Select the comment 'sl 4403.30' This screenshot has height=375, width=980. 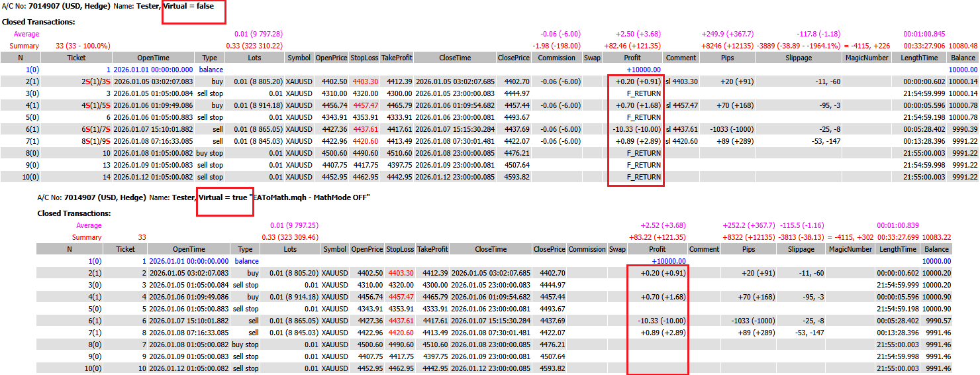pos(682,81)
